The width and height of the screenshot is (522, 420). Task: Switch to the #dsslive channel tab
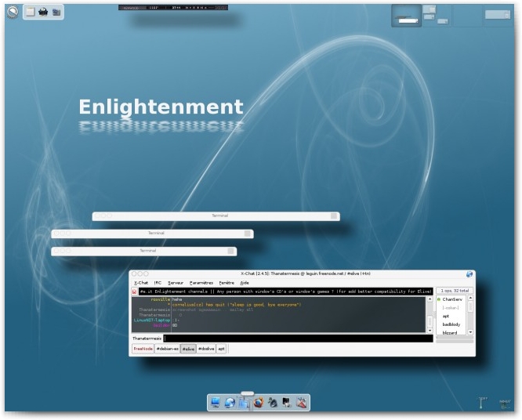(x=206, y=349)
